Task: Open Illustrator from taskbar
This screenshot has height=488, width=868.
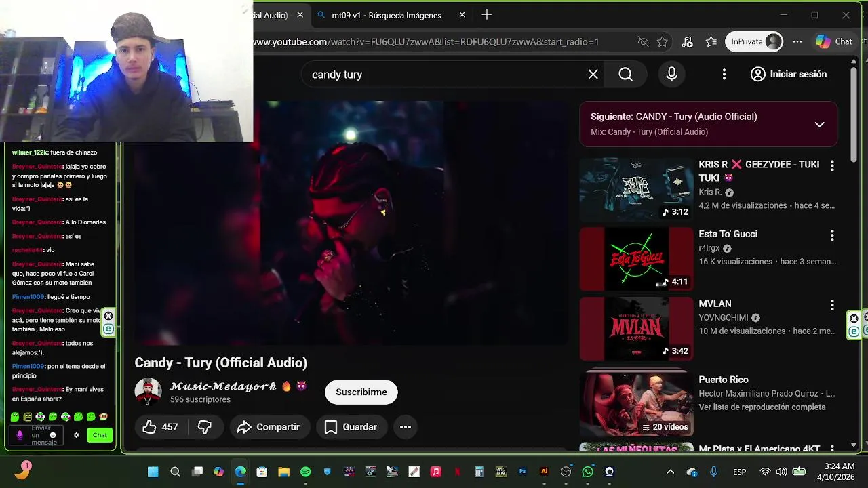Action: pos(544,472)
